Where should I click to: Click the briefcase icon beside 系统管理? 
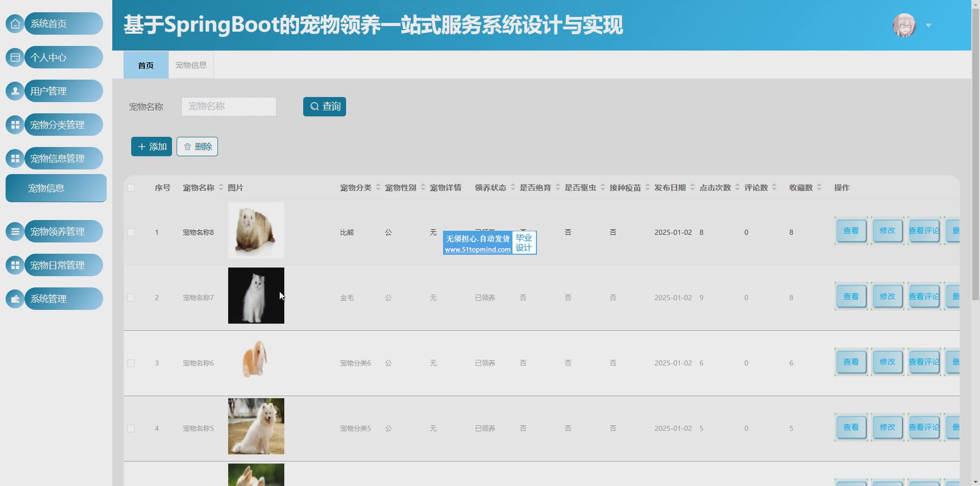(x=15, y=299)
